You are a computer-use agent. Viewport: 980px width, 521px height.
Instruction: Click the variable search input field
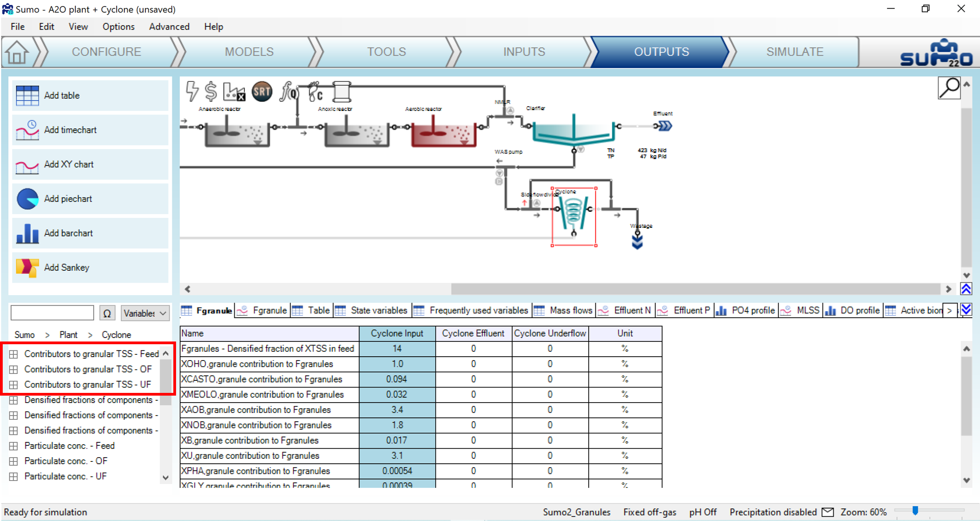(52, 313)
